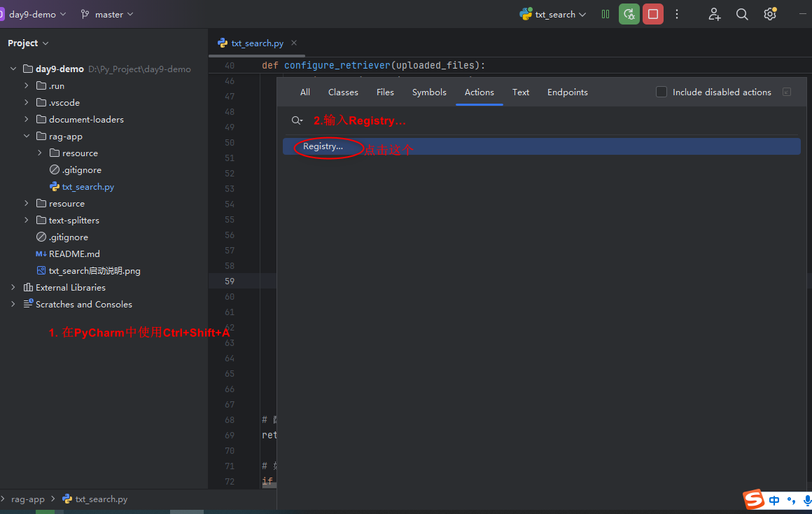The width and height of the screenshot is (812, 514).
Task: Select txt_search.py in project tree
Action: coord(87,186)
